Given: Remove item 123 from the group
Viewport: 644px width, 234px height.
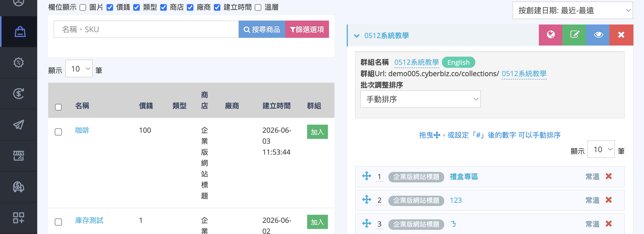Looking at the screenshot, I should pos(609,200).
